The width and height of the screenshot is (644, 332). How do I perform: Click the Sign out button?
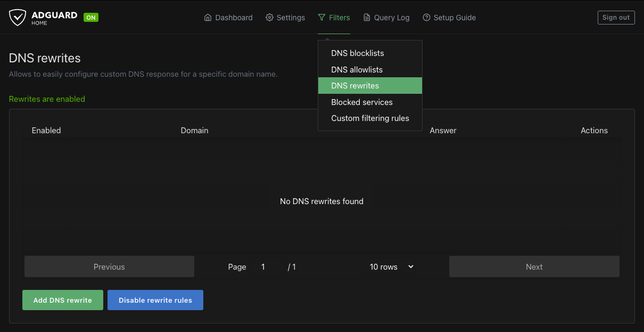616,18
